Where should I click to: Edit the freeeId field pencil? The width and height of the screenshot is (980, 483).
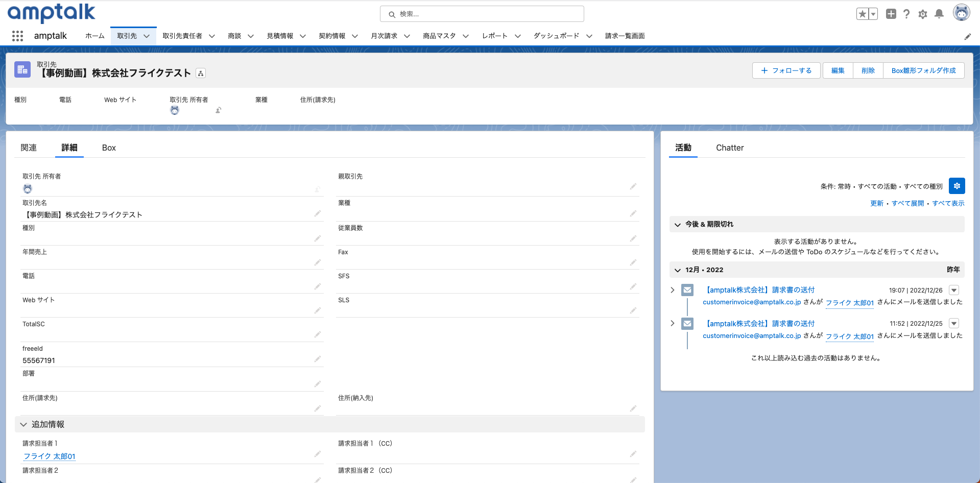pos(318,359)
